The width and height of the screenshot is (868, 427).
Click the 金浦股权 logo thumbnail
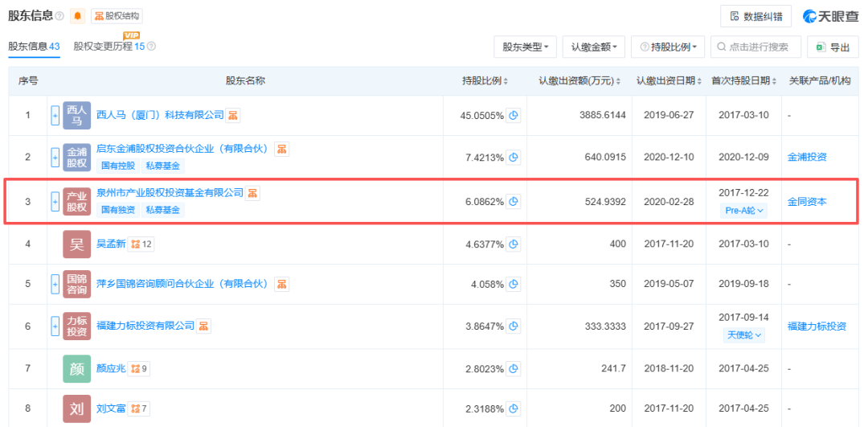click(x=77, y=157)
